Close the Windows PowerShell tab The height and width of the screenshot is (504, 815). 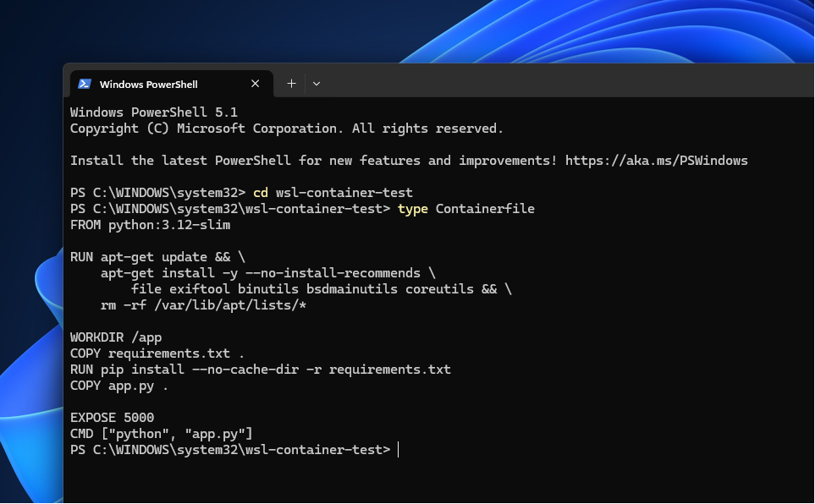tap(256, 84)
